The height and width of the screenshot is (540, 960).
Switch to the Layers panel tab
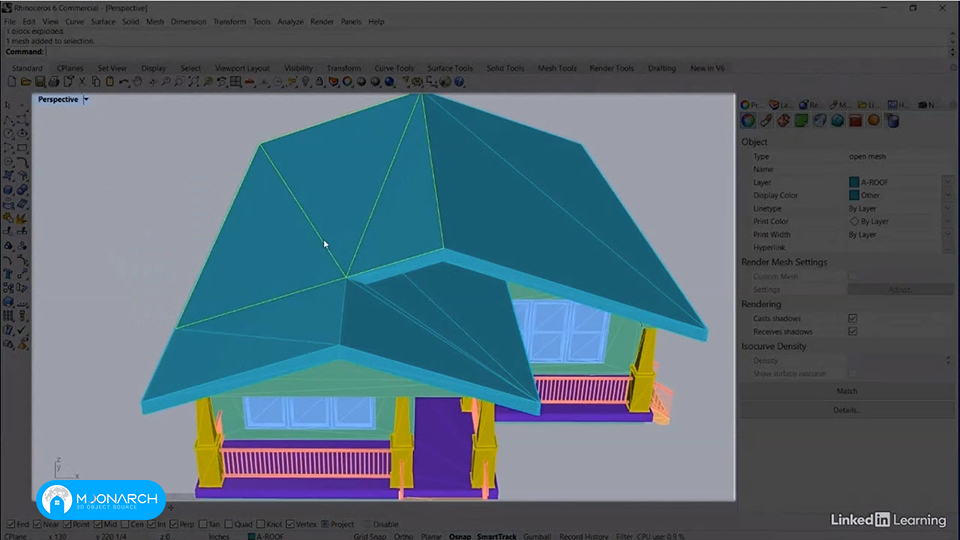pyautogui.click(x=781, y=105)
